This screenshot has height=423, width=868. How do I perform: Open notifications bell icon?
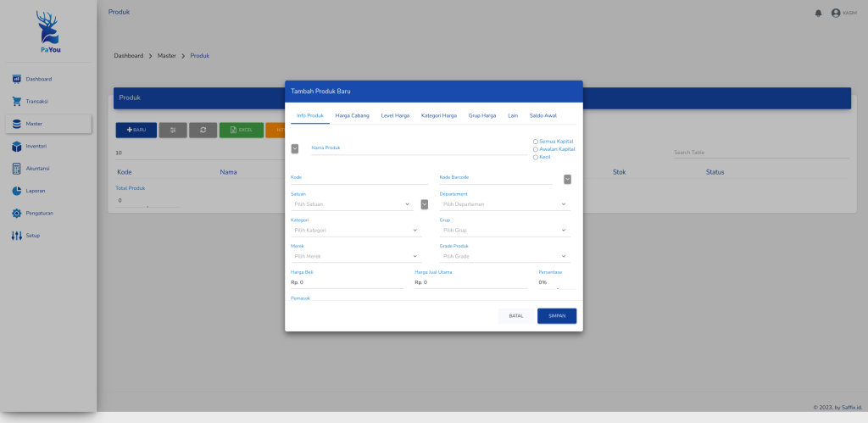point(818,14)
